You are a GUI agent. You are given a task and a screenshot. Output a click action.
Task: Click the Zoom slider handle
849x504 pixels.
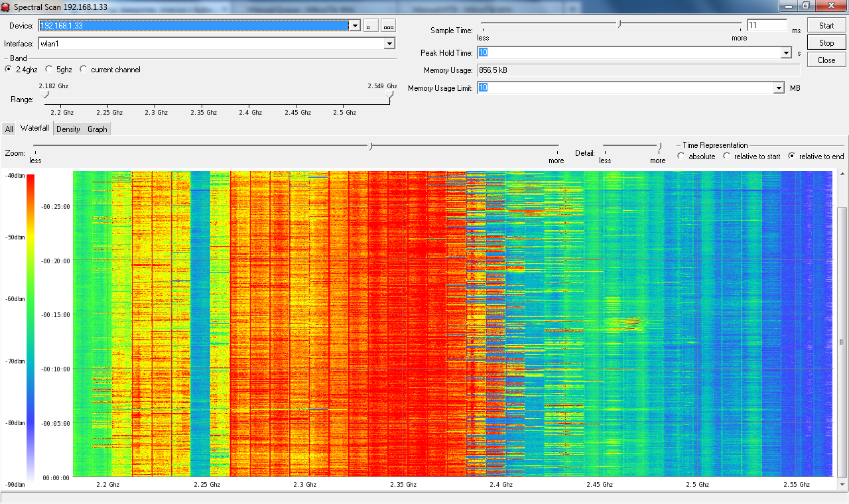point(371,146)
